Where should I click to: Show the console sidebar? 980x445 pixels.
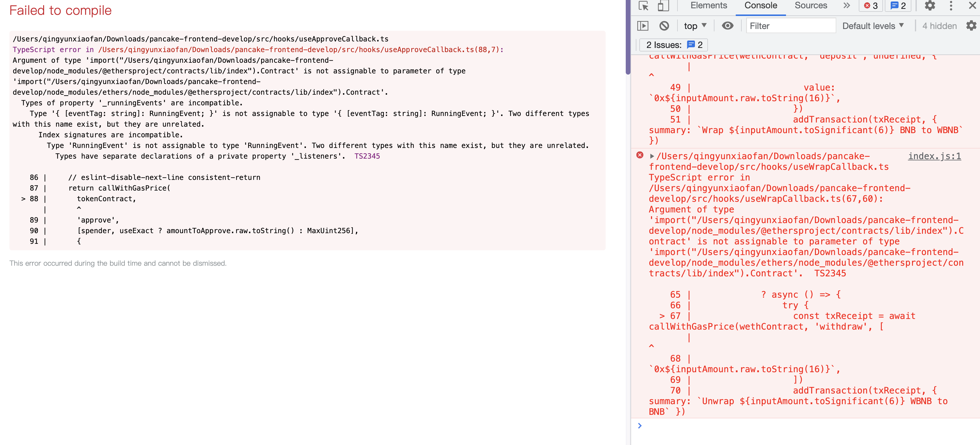(643, 25)
